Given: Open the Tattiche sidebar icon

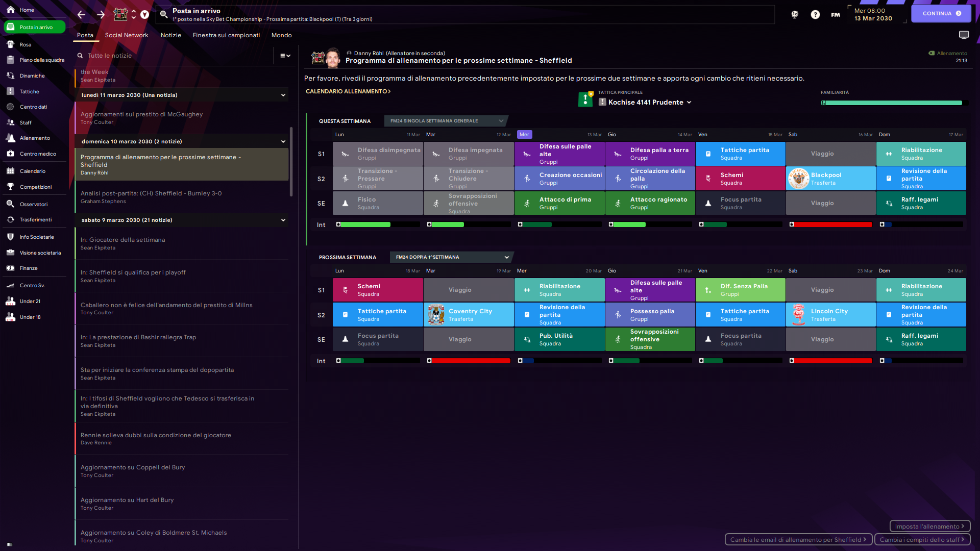Looking at the screenshot, I should (10, 91).
